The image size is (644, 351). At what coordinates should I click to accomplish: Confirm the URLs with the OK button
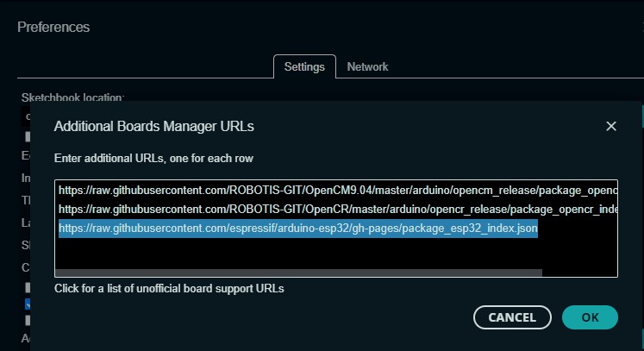590,317
